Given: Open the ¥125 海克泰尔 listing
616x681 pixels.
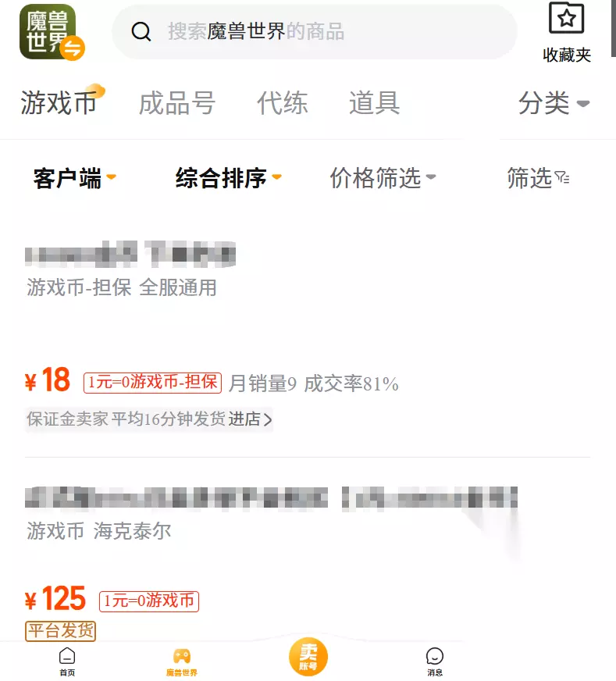Looking at the screenshot, I should coord(308,560).
